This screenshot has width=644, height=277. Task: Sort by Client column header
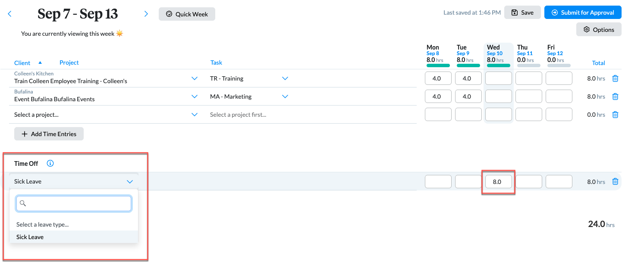(x=22, y=62)
